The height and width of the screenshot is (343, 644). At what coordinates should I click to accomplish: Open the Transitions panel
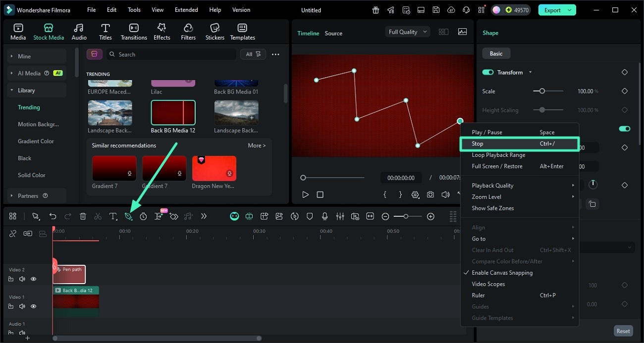click(x=134, y=32)
